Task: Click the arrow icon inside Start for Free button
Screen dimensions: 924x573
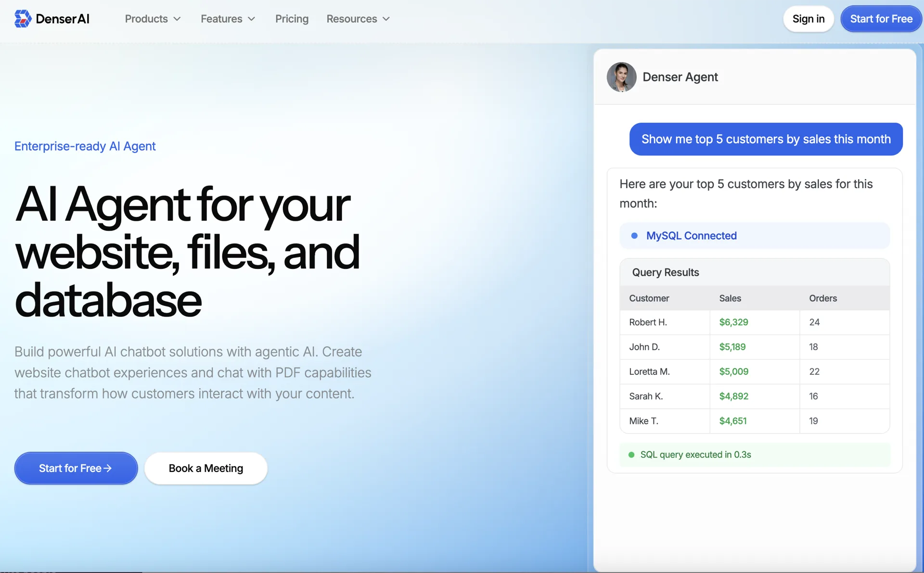Action: [x=109, y=468]
